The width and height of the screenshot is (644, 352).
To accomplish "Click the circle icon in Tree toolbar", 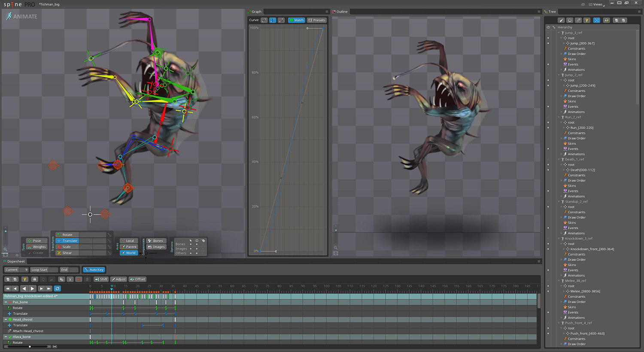I will (x=570, y=20).
